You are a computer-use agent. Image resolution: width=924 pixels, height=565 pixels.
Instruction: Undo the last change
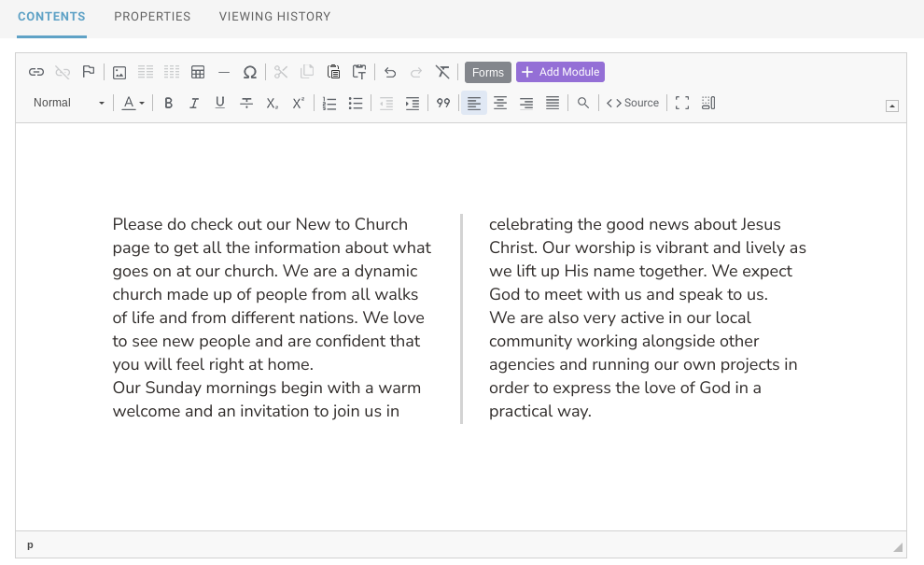pos(389,71)
